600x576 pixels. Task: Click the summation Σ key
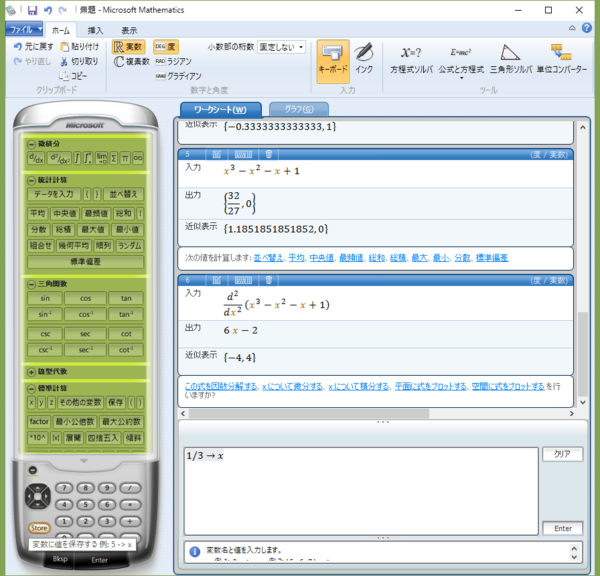point(114,158)
